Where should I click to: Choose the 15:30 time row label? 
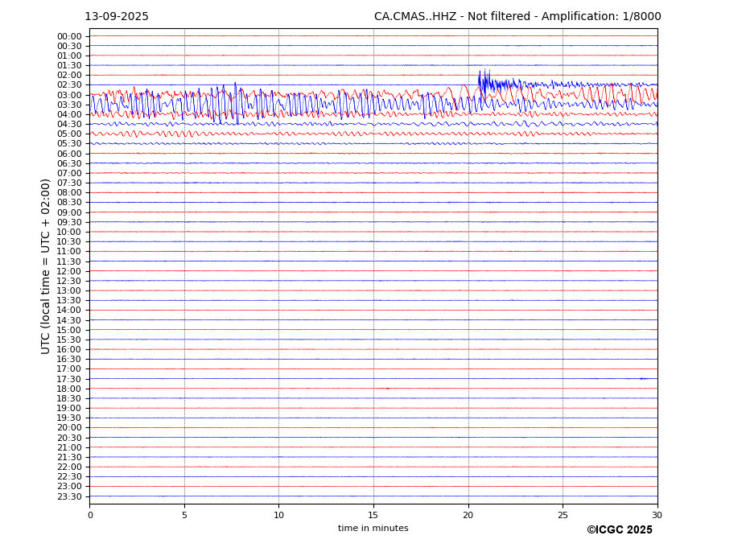click(x=69, y=340)
